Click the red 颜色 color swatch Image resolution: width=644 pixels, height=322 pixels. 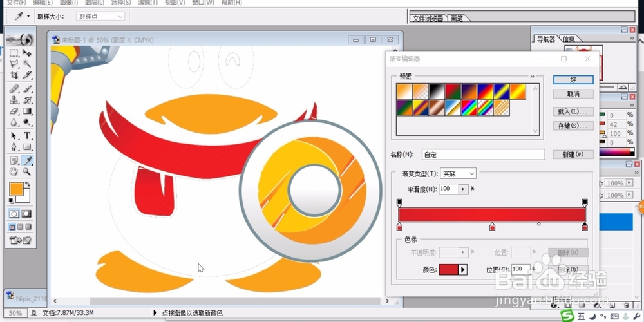coord(448,269)
